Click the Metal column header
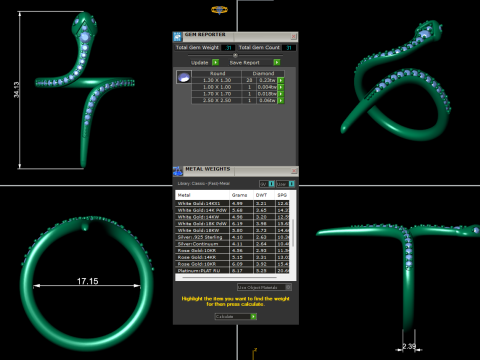Image resolution: width=480 pixels, height=360 pixels. [202, 195]
